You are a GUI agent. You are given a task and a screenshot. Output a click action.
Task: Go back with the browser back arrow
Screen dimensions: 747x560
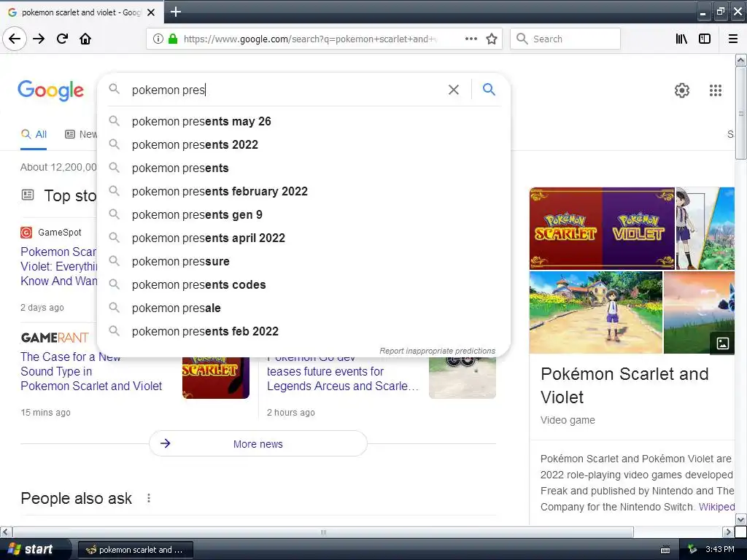[x=15, y=39]
